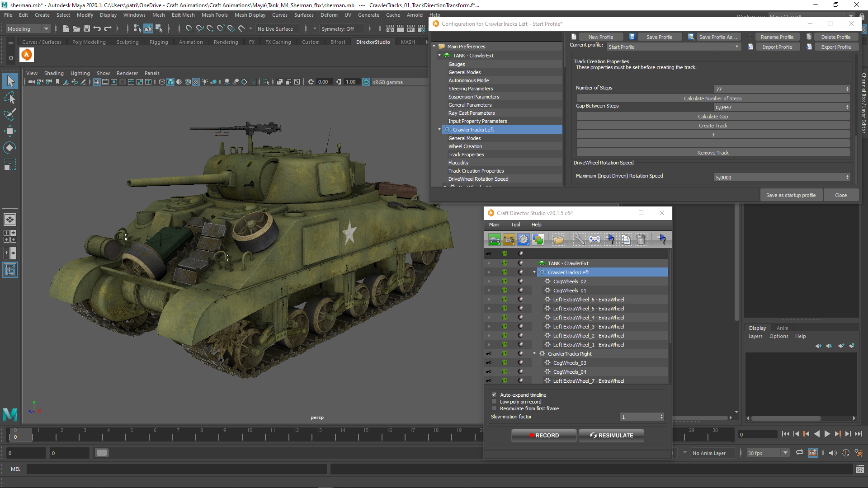Switch to the Rigging shelf tab
Image resolution: width=868 pixels, height=488 pixels.
pos(159,42)
